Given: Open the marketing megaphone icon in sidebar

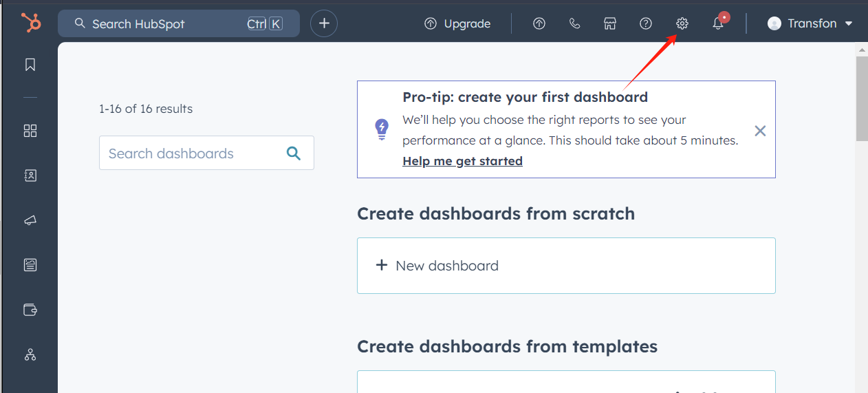Looking at the screenshot, I should click(30, 220).
